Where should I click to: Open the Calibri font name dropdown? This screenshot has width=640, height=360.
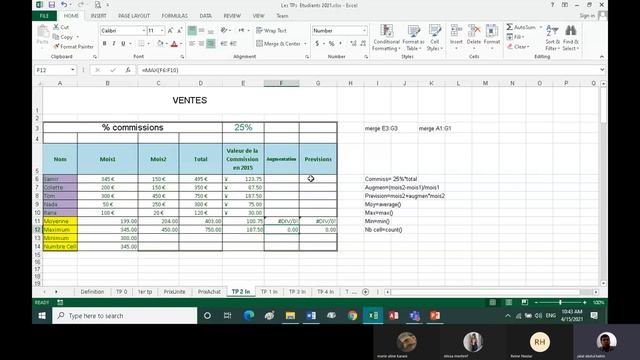tap(144, 31)
